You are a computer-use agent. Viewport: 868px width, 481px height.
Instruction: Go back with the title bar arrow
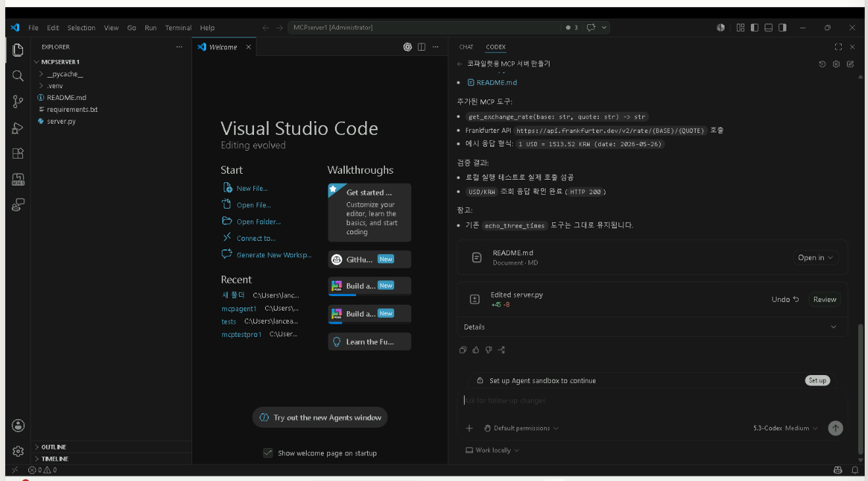coord(266,28)
